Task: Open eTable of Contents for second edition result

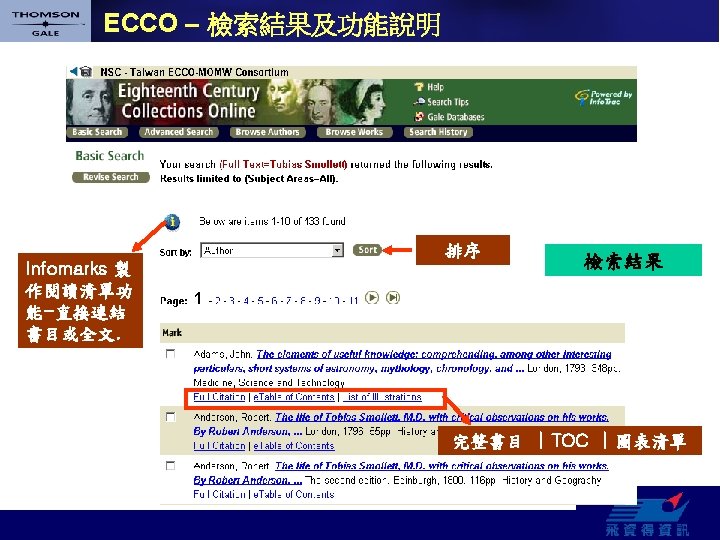Action: click(x=294, y=495)
